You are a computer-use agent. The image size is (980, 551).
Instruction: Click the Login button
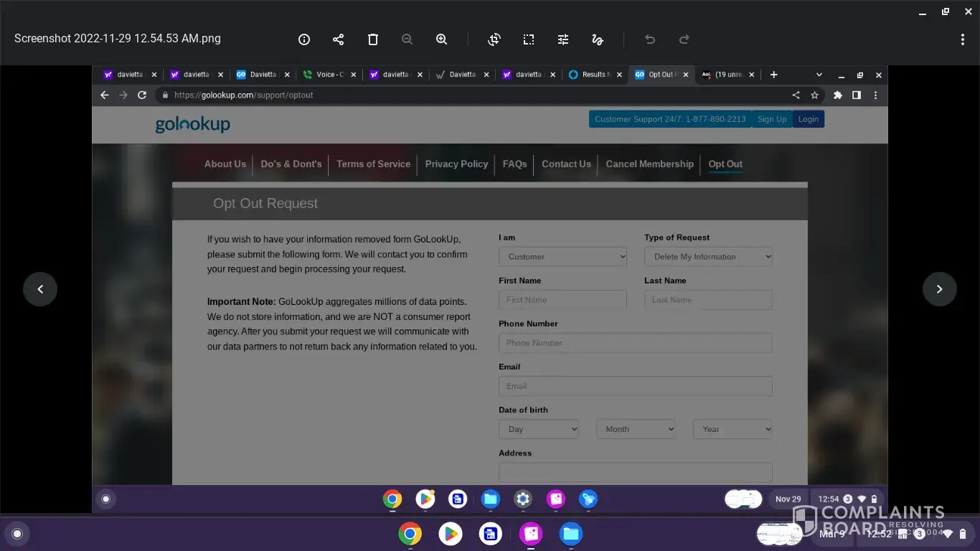pos(808,119)
